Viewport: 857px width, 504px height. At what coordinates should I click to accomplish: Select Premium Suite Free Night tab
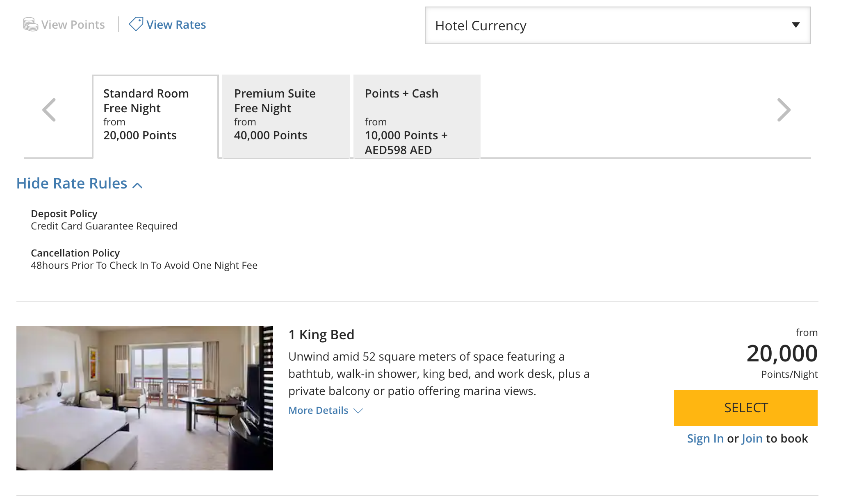(x=286, y=116)
